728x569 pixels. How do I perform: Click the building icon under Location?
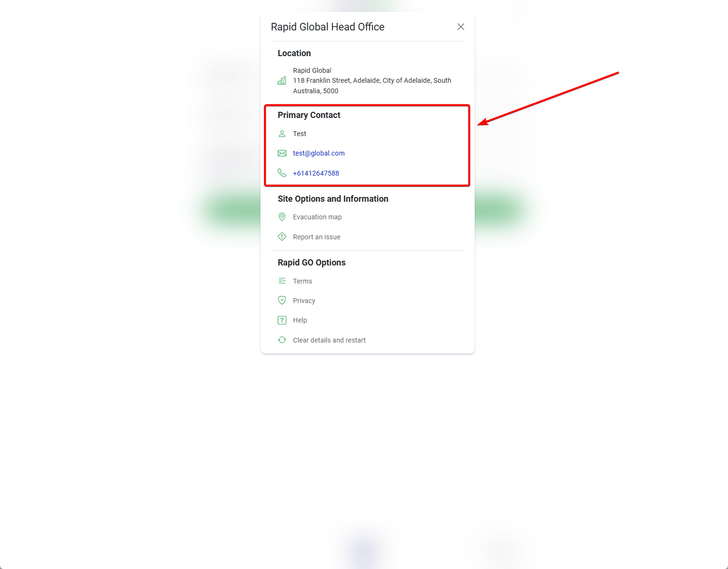coord(282,81)
